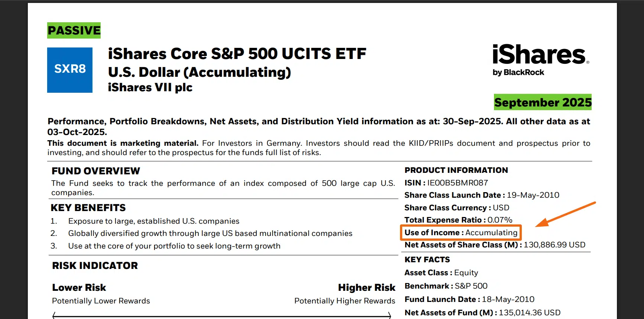Viewport: 644px width, 319px height.
Task: Click the KEY BENEFITS heading
Action: pyautogui.click(x=88, y=208)
